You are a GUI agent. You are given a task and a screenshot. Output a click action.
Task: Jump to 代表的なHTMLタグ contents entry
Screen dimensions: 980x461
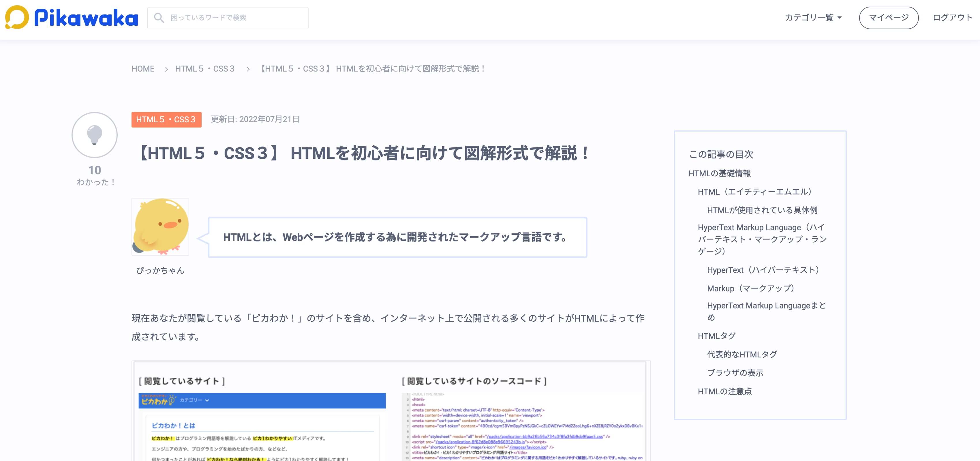[742, 355]
